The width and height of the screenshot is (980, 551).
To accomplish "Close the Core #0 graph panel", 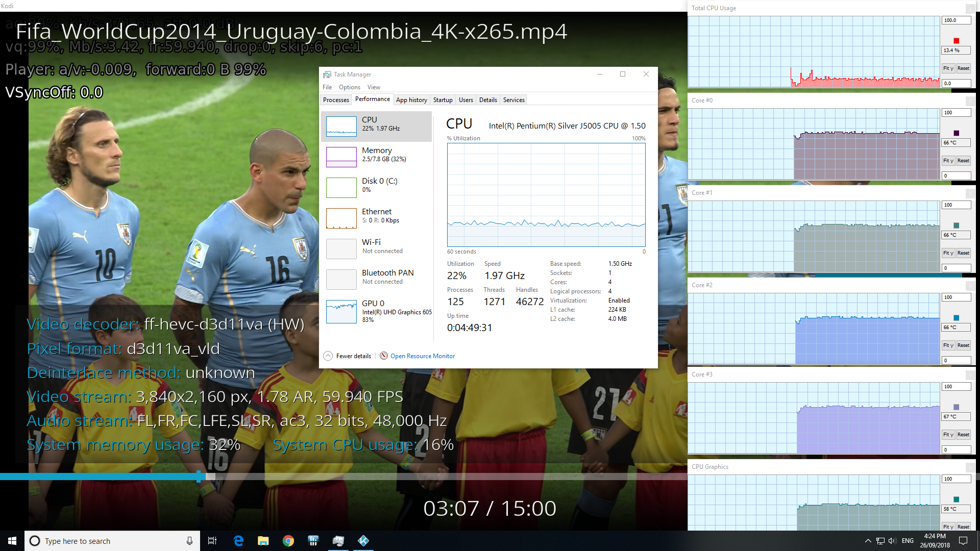I will 970,101.
